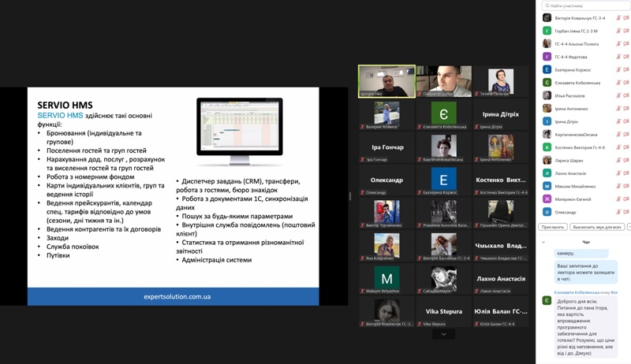Click Выключить звук для всех button
Viewport: 631px width, 364px height.
pos(597,227)
